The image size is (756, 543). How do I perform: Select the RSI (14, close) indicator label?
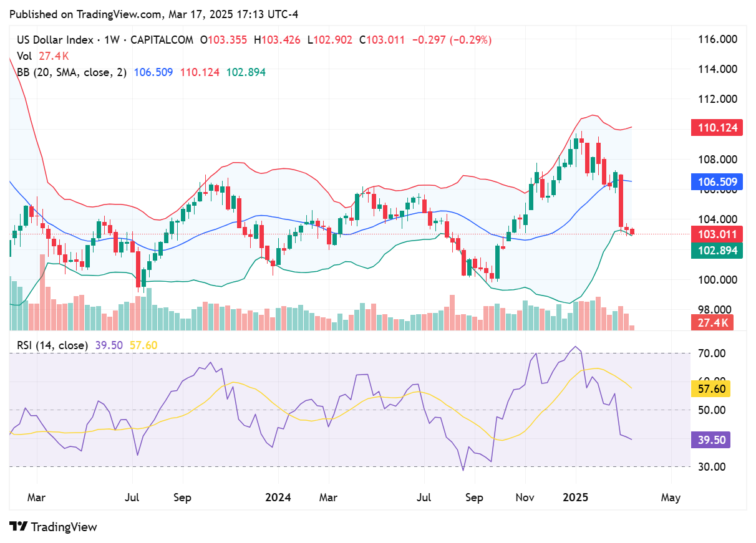coord(53,345)
